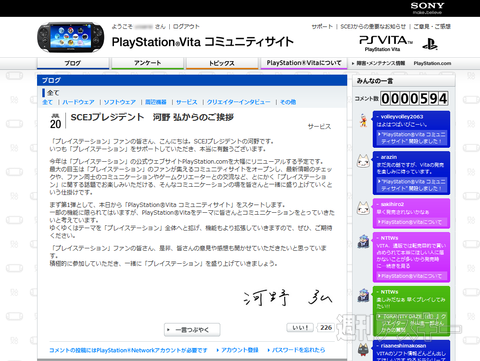Filter blog by 全て category
This screenshot has height=361, width=480.
coord(47,102)
